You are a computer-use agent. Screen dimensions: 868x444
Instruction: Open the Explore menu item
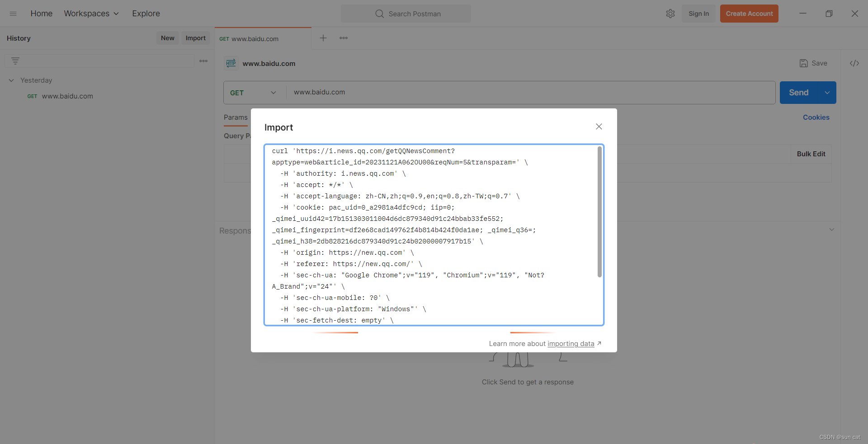pyautogui.click(x=146, y=14)
